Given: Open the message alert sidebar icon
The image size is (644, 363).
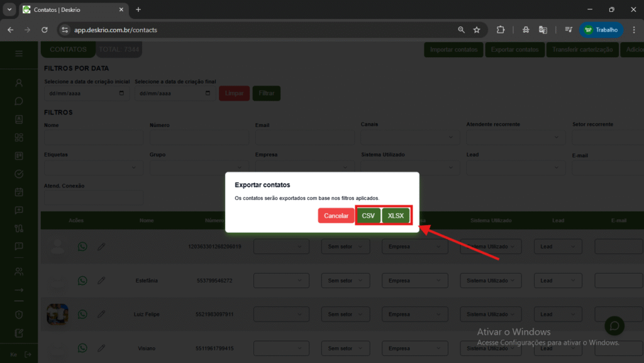Looking at the screenshot, I should pos(19,247).
